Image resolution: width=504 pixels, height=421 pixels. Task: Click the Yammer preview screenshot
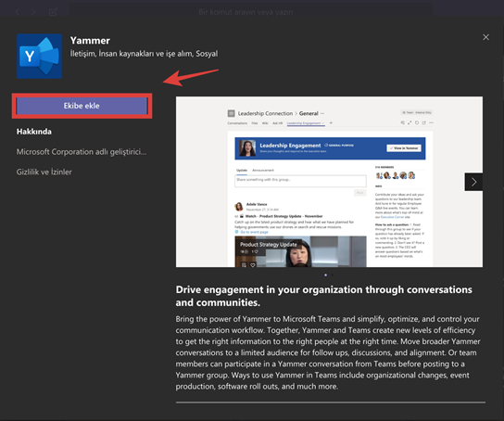pyautogui.click(x=329, y=182)
